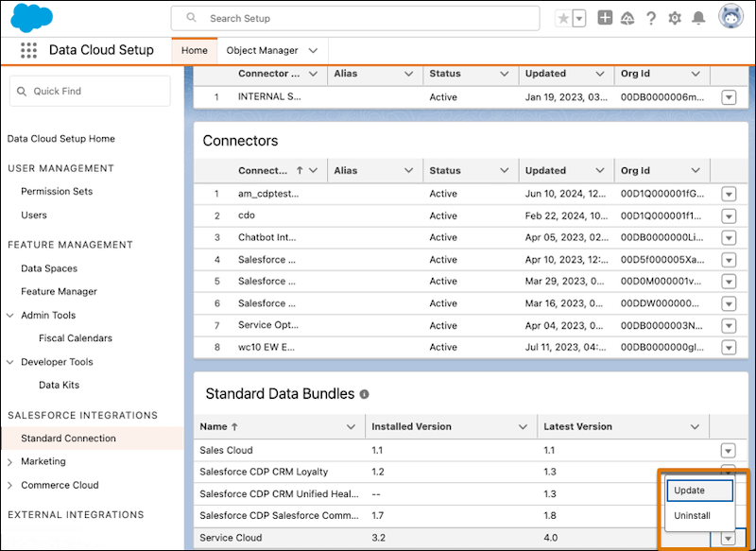Viewport: 756px width, 551px height.
Task: Open the user profile avatar
Action: coord(730,17)
